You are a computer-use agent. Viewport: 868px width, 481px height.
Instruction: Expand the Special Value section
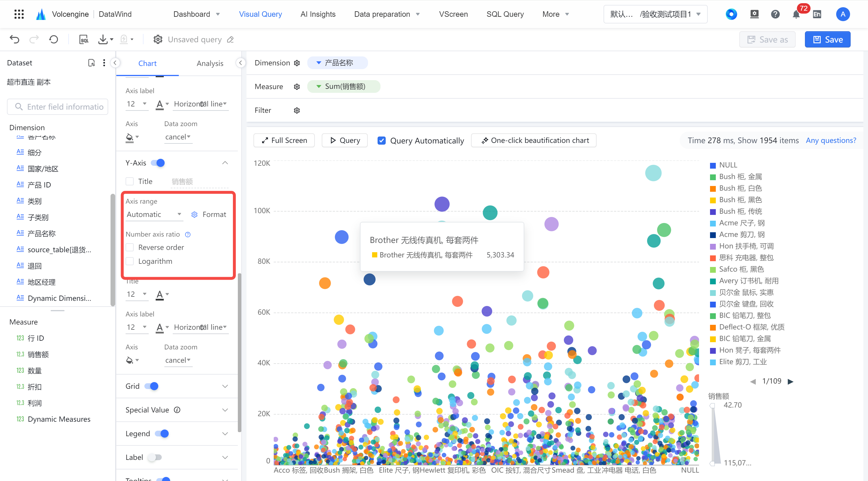pyautogui.click(x=225, y=410)
